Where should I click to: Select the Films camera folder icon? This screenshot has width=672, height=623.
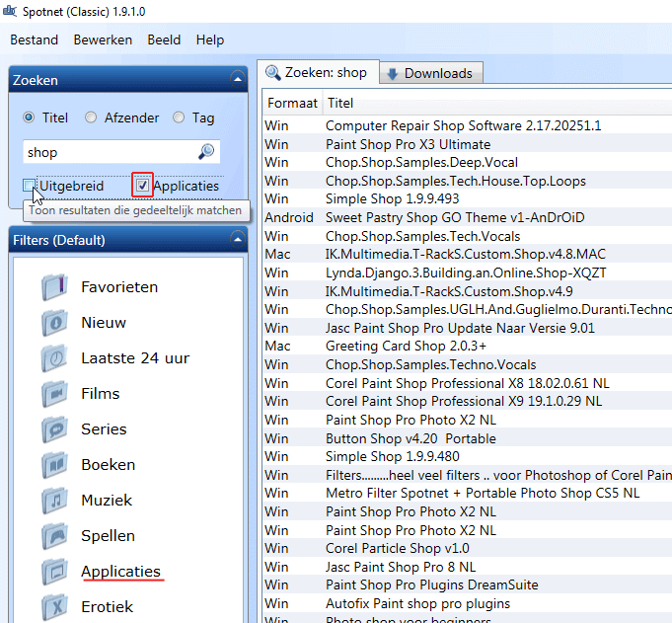point(55,394)
